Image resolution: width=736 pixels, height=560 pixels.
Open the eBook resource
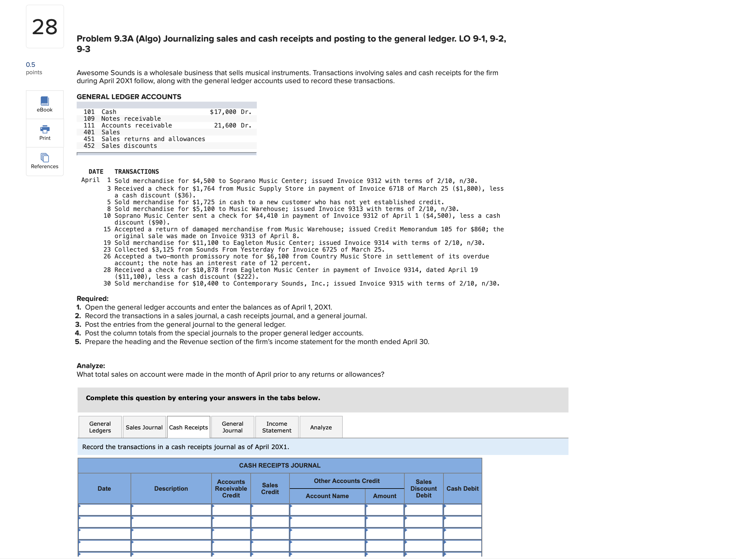[x=44, y=105]
